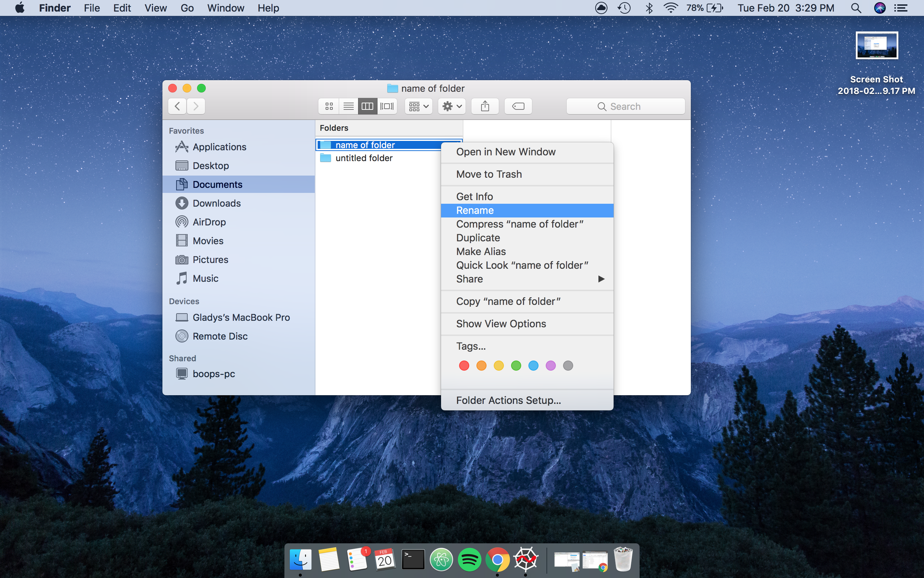
Task: Open Folder Actions Setup…
Action: tap(527, 400)
